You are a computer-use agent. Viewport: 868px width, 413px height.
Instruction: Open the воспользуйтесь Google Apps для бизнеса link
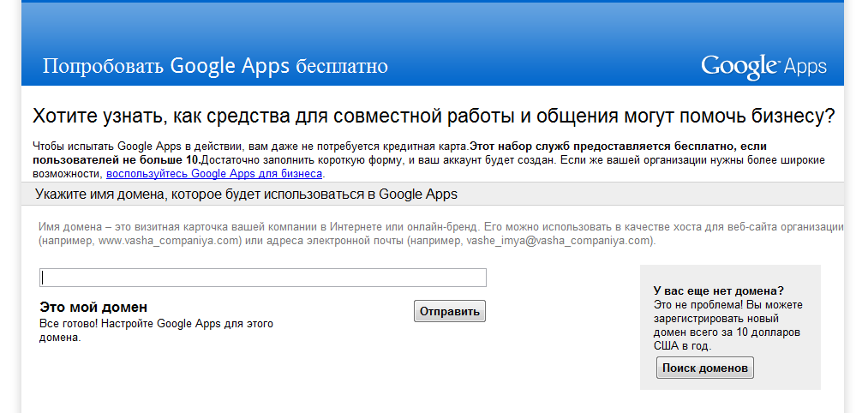(x=214, y=173)
